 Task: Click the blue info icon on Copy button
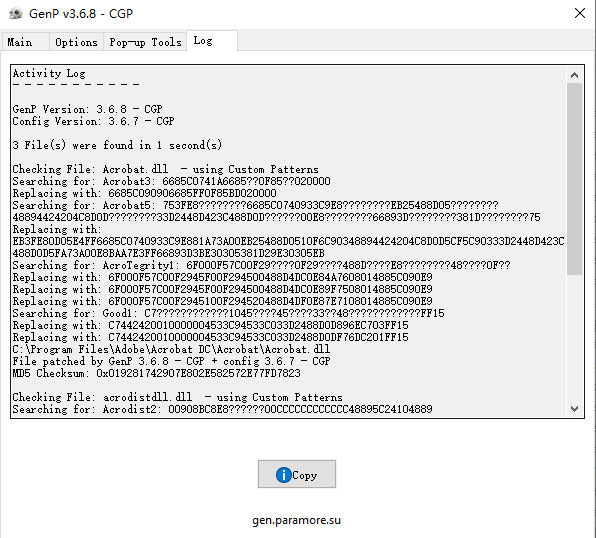point(284,475)
